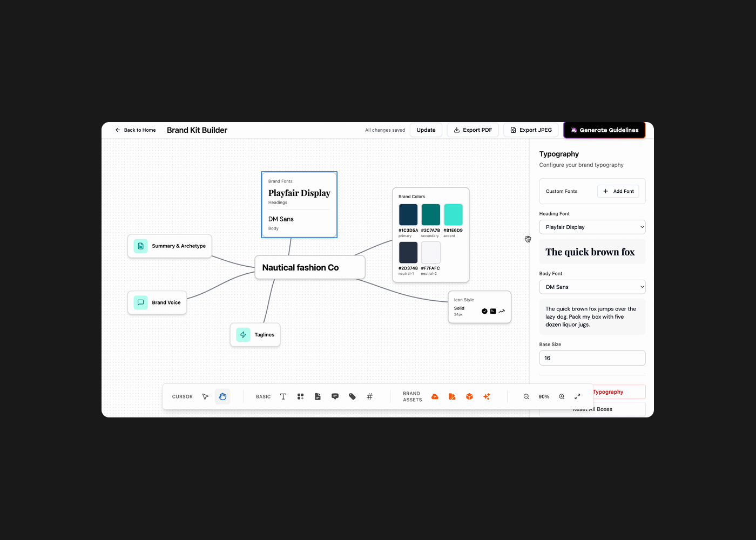Viewport: 756px width, 540px height.
Task: Open the shapes grid tool
Action: pos(300,396)
